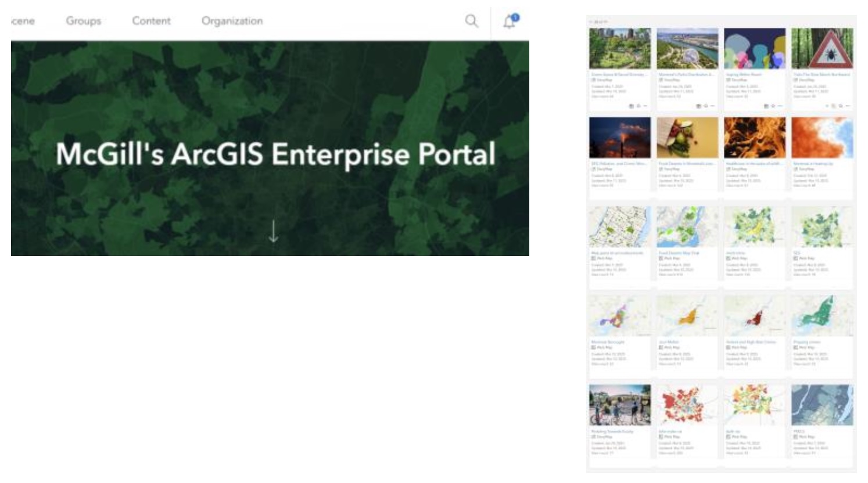Open the orange and blue heat map thumbnail
The height and width of the screenshot is (483, 868).
(822, 138)
